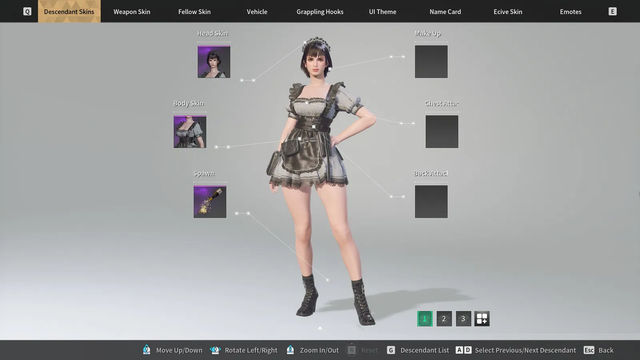Click the Zoom In/Out mouse icon
This screenshot has height=360, width=640.
click(x=290, y=350)
